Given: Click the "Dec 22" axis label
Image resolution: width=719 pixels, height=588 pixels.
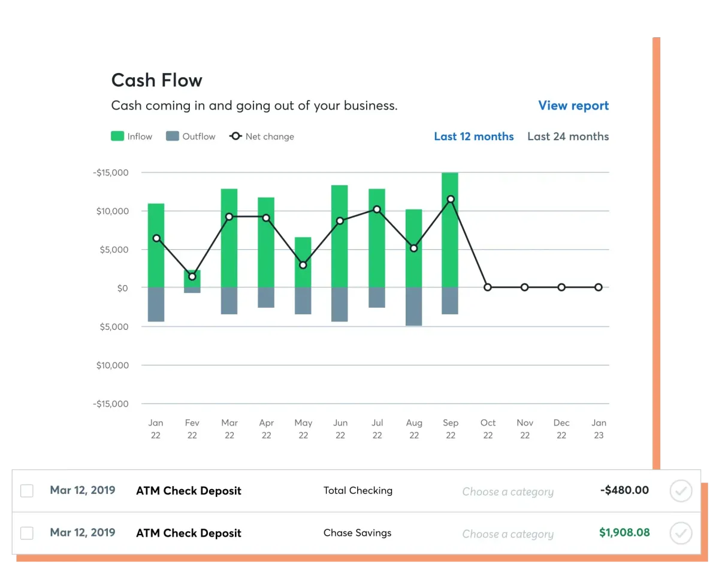Looking at the screenshot, I should 561,429.
